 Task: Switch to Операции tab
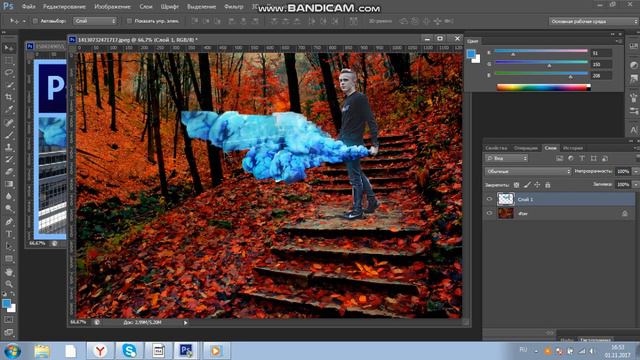tap(526, 148)
